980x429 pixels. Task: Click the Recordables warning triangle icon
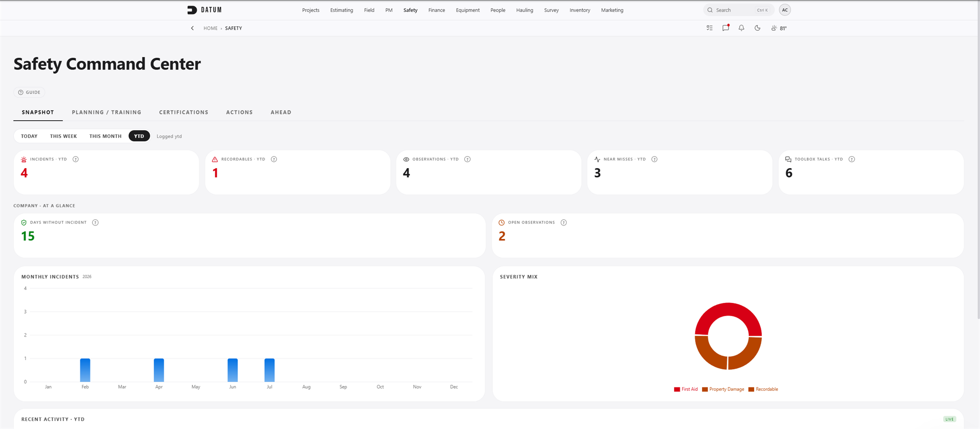click(x=215, y=159)
